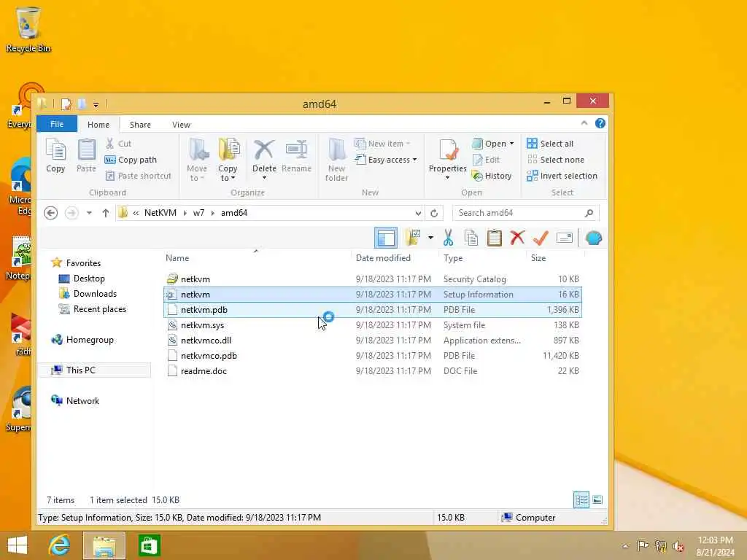Image resolution: width=747 pixels, height=560 pixels.
Task: Click the red X Delete icon in the lower toolbar
Action: click(x=517, y=238)
